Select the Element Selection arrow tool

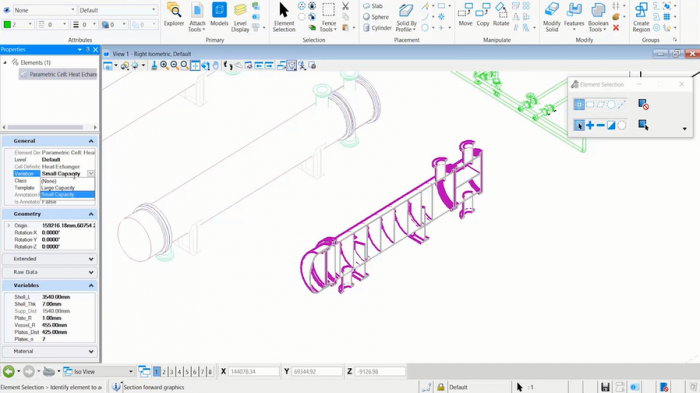[x=284, y=17]
